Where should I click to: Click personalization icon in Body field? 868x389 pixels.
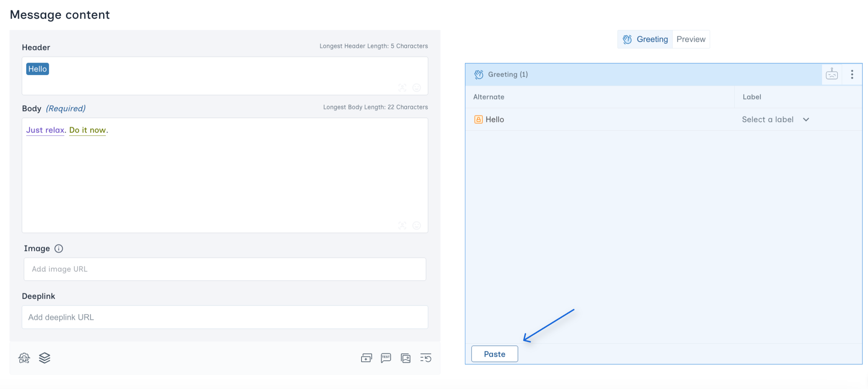coord(402,225)
